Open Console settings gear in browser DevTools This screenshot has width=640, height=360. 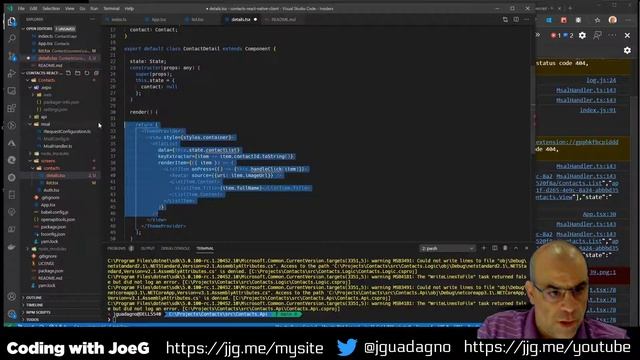[627, 50]
